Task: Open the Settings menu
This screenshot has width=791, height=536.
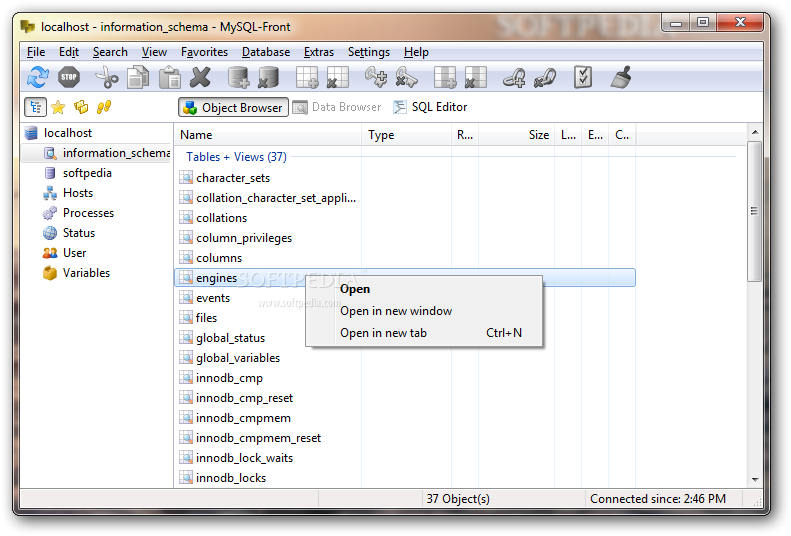Action: [369, 52]
